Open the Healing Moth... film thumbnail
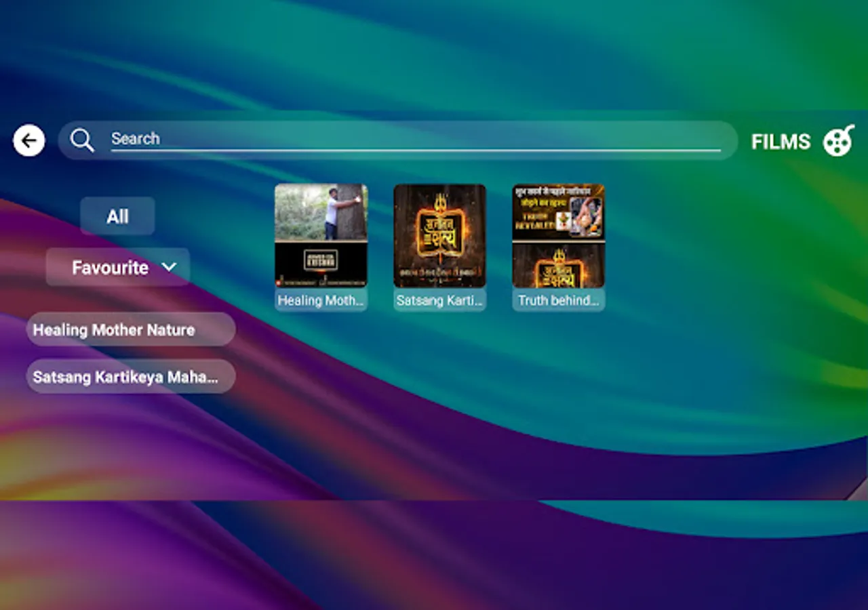Image resolution: width=868 pixels, height=610 pixels. click(x=321, y=236)
